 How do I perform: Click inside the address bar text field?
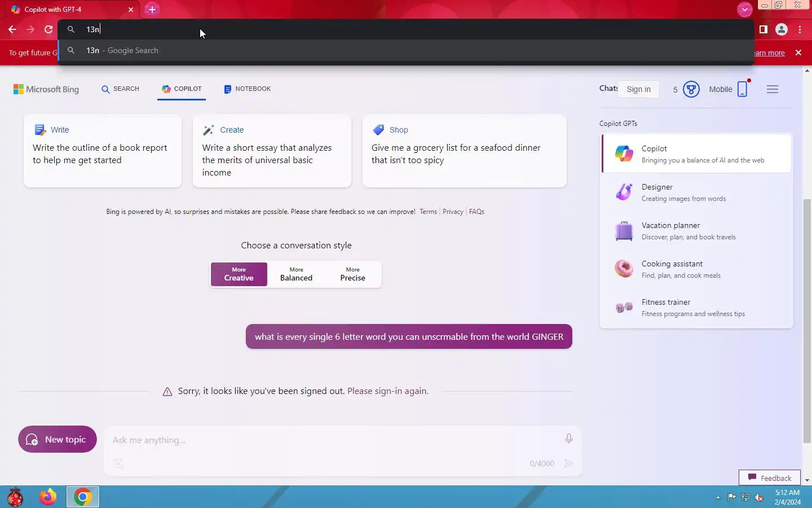click(x=406, y=29)
